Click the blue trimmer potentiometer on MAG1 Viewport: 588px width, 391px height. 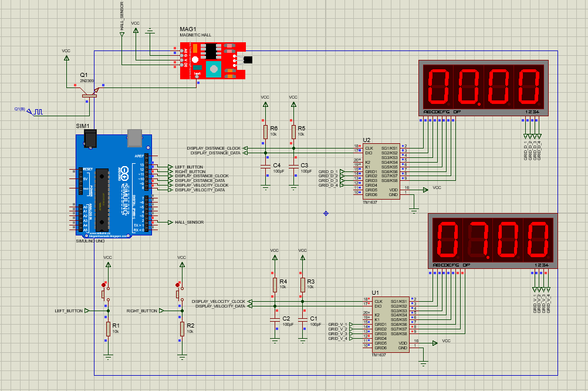[214, 69]
